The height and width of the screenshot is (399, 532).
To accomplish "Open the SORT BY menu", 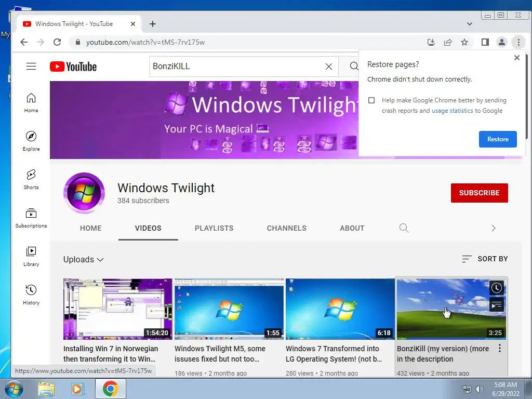I will tap(485, 259).
